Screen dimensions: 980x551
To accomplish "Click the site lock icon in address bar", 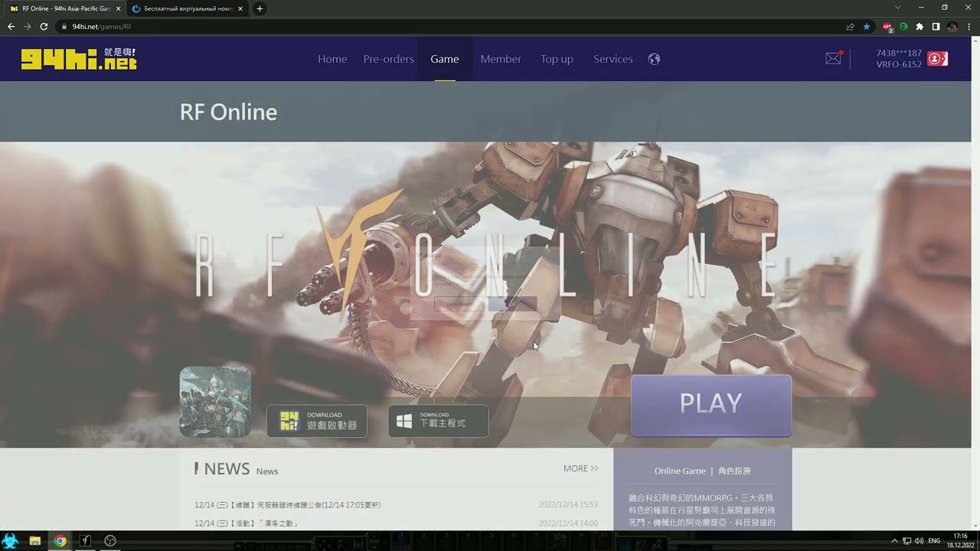I will tap(65, 26).
